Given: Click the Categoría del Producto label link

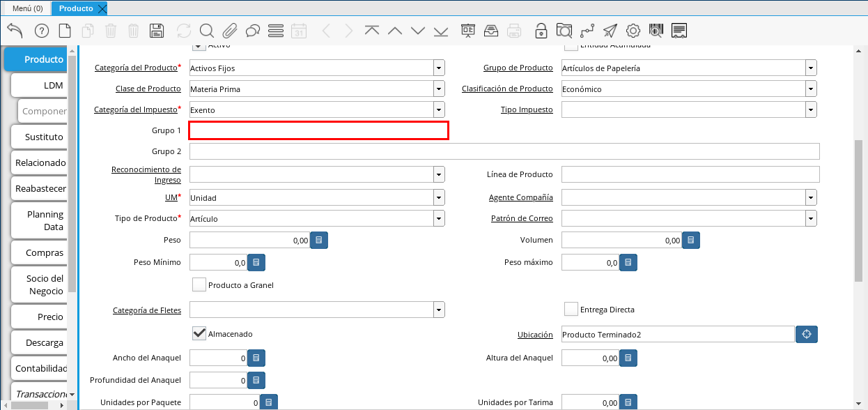Looking at the screenshot, I should click(x=136, y=68).
